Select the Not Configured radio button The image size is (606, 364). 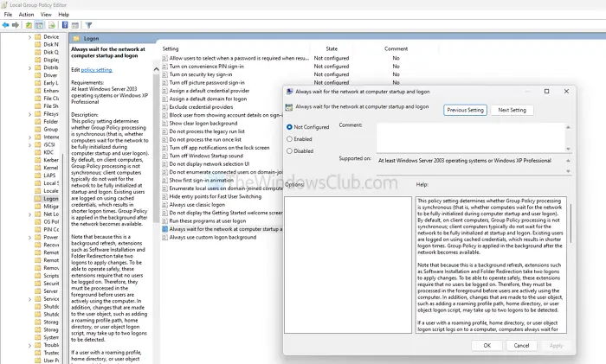point(289,127)
